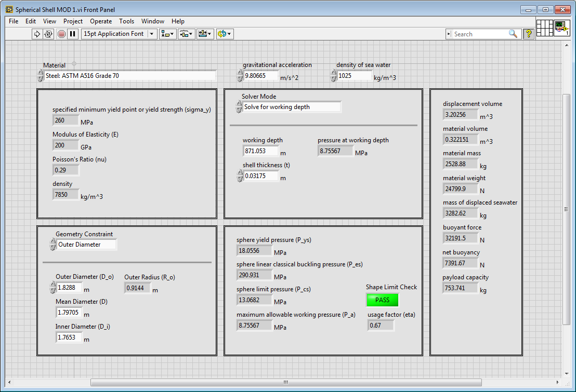The height and width of the screenshot is (392, 576).
Task: Start Run Continuously mode
Action: 48,34
